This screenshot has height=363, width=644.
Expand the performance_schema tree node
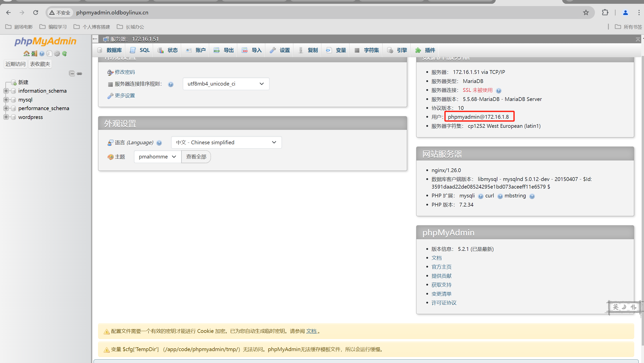pos(6,108)
